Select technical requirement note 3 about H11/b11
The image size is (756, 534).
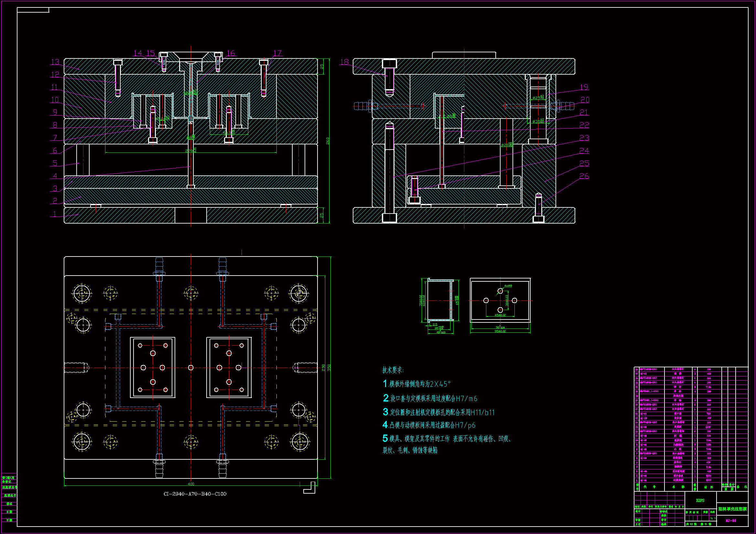pyautogui.click(x=438, y=412)
